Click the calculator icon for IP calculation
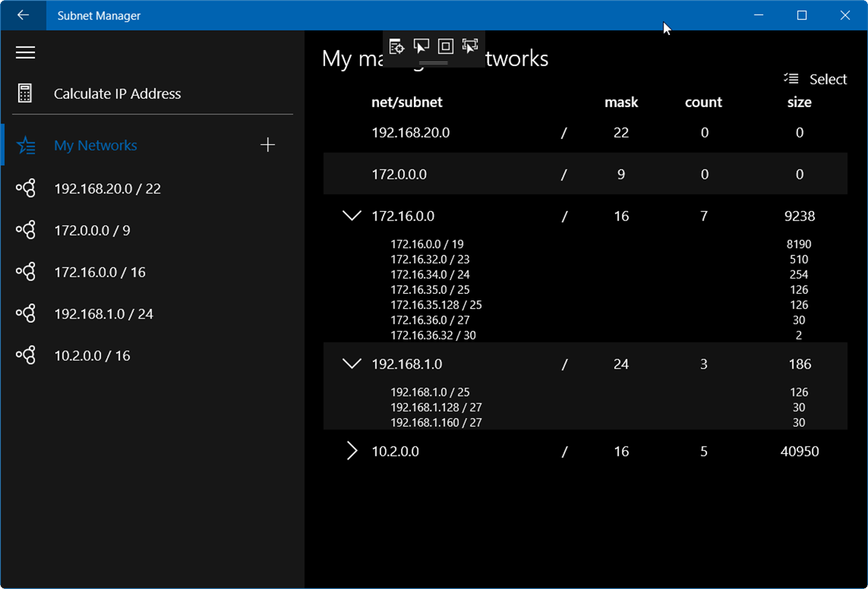Image resolution: width=868 pixels, height=589 pixels. [25, 94]
